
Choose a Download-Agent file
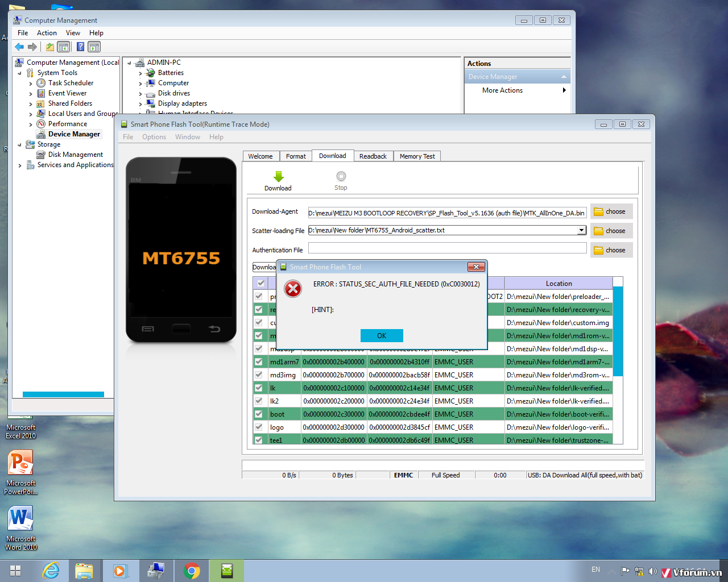[611, 211]
